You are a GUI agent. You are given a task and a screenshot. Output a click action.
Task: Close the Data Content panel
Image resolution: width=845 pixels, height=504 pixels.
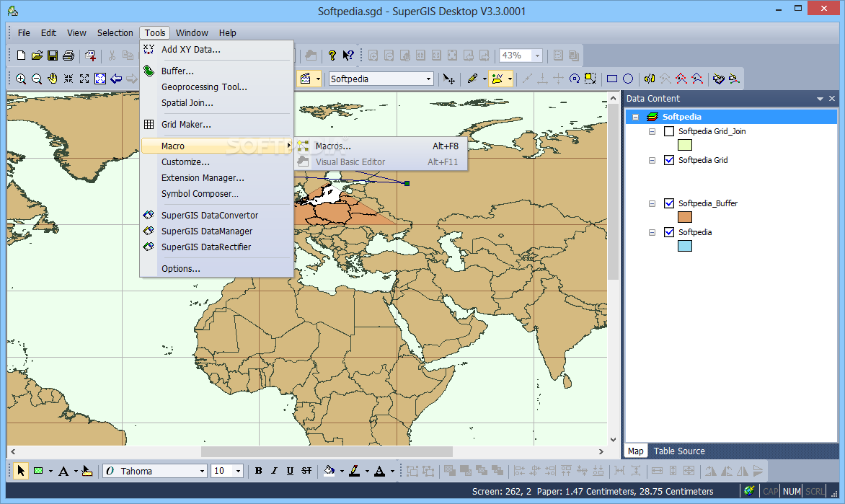tap(831, 99)
